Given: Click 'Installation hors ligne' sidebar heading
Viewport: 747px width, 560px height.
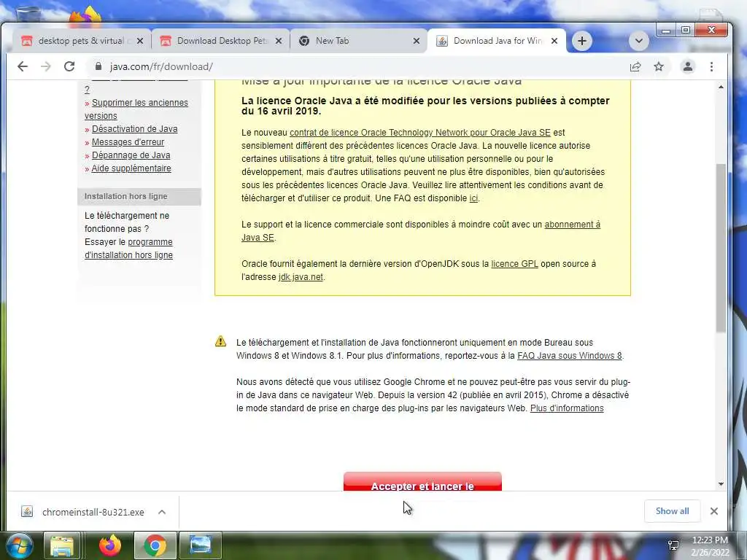Looking at the screenshot, I should (125, 196).
